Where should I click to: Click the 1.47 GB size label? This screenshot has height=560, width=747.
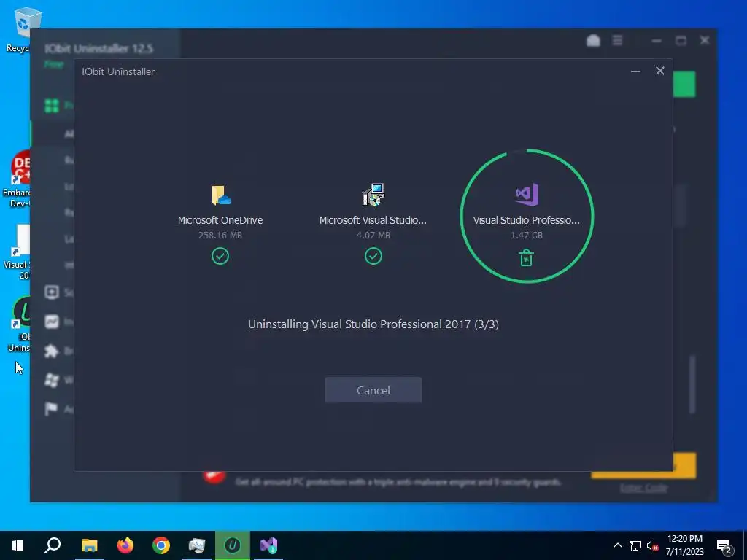(527, 236)
